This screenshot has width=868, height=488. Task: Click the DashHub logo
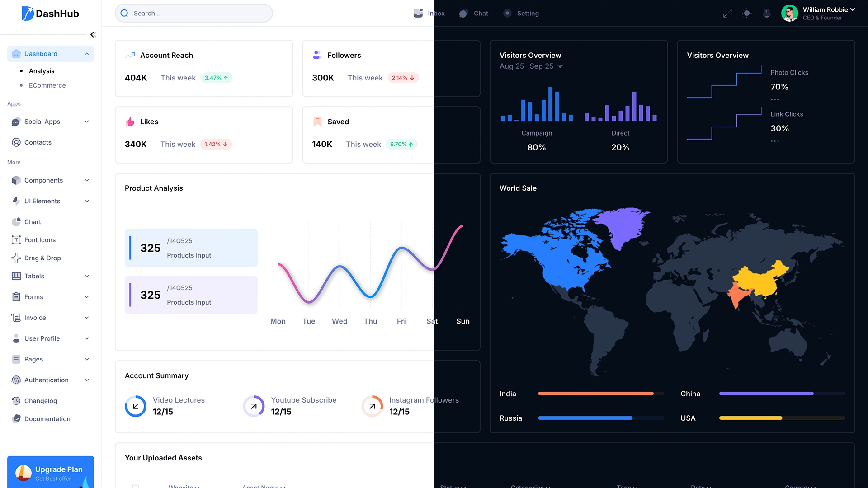point(50,14)
